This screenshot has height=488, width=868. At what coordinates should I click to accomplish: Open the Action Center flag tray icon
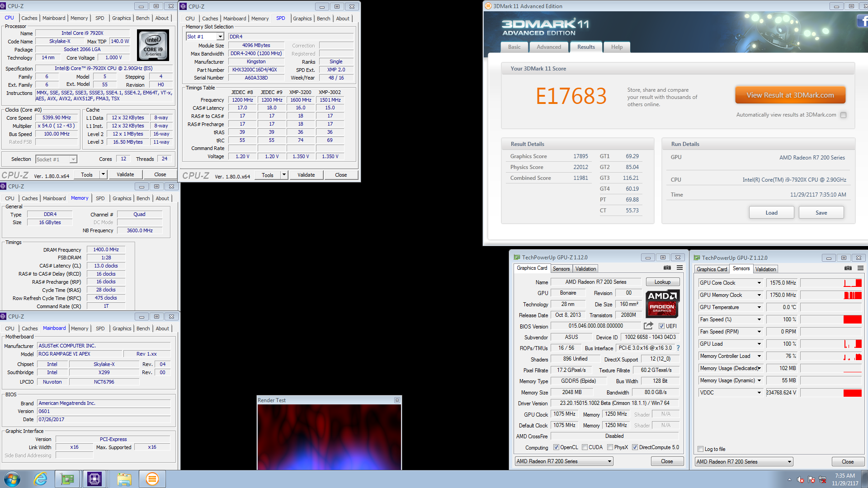click(x=811, y=479)
